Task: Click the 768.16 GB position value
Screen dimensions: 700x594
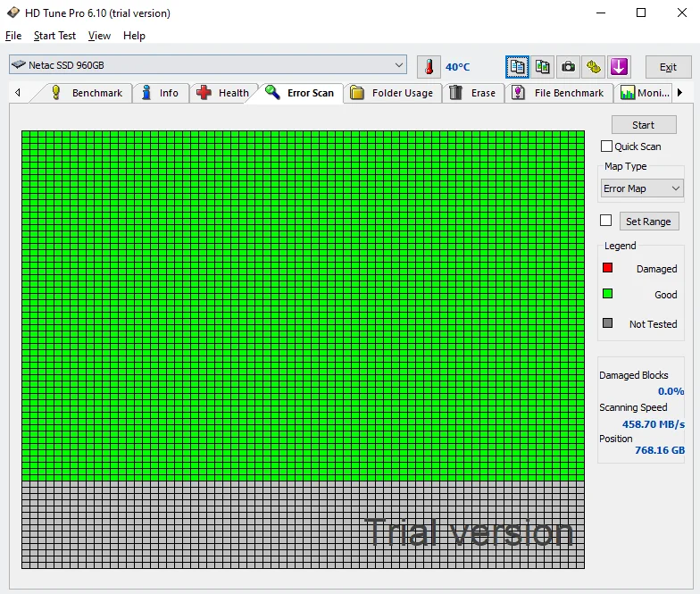Action: click(x=659, y=450)
